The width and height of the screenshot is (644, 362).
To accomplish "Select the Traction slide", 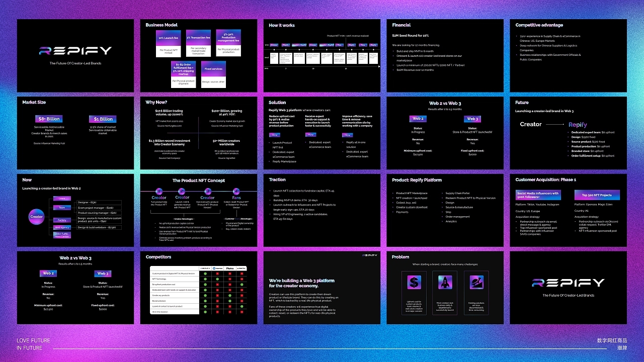I will (321, 210).
